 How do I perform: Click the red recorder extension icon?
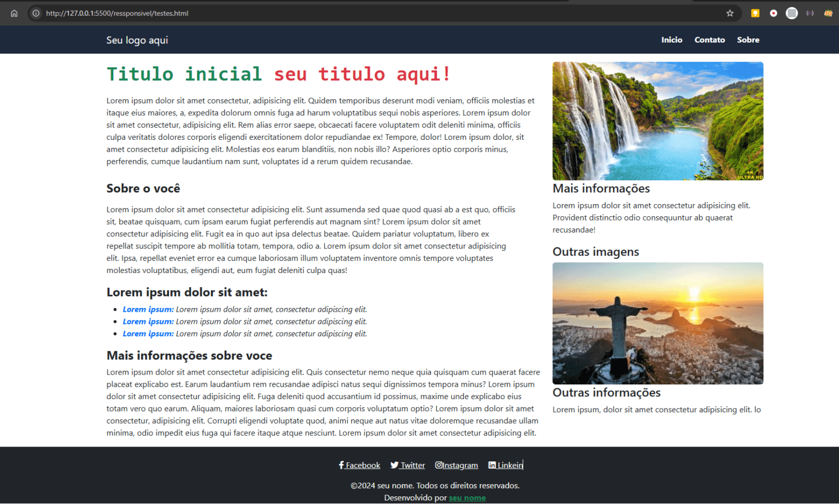click(773, 13)
